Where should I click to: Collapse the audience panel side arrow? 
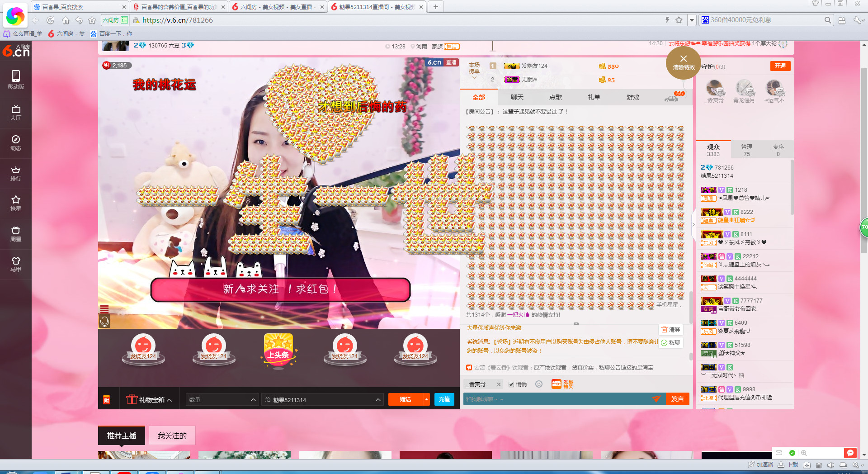(693, 224)
